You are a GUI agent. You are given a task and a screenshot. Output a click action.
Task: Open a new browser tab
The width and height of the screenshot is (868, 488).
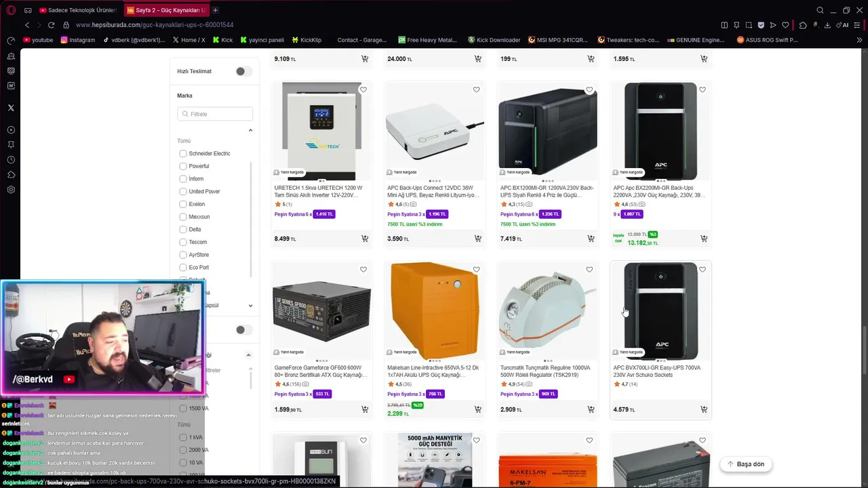215,10
